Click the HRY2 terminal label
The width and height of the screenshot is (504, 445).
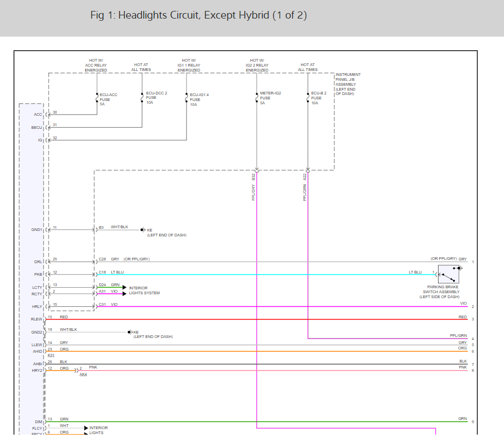tap(37, 371)
